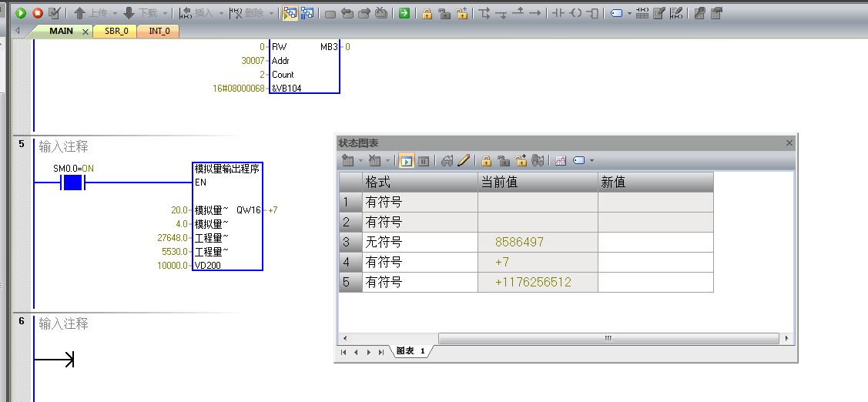
Task: Click the compile icon next to STOP
Action: tap(54, 13)
